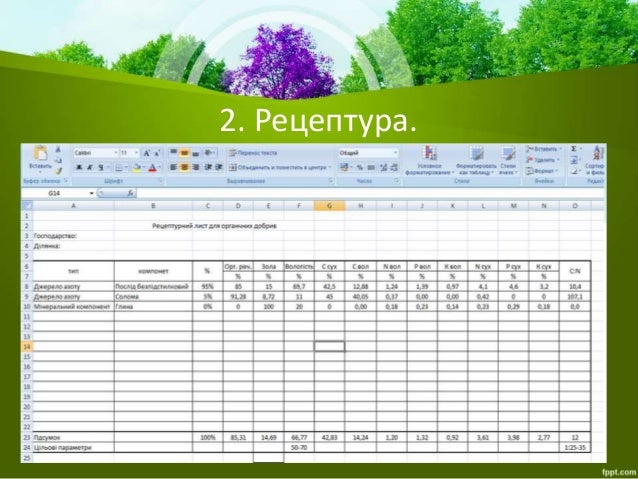Open Conditional Formatting (Условное форматирование)
The width and height of the screenshot is (638, 479).
pos(430,161)
